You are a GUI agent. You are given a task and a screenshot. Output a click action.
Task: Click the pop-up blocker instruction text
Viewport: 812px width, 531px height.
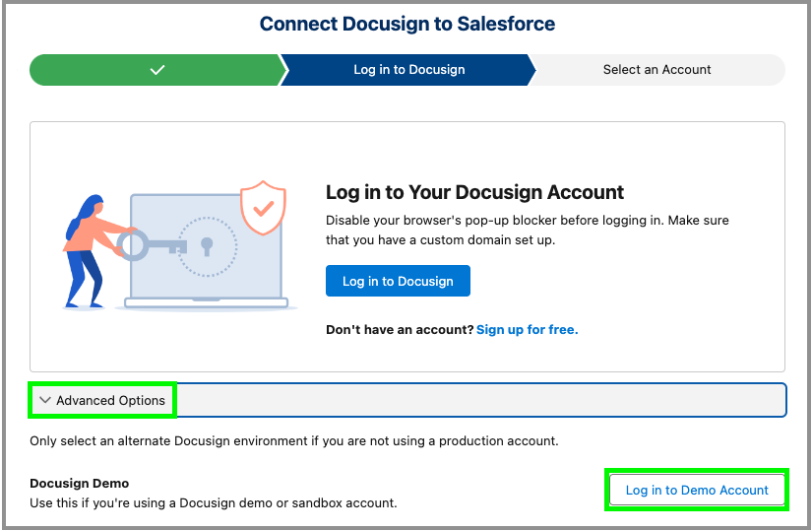click(527, 230)
